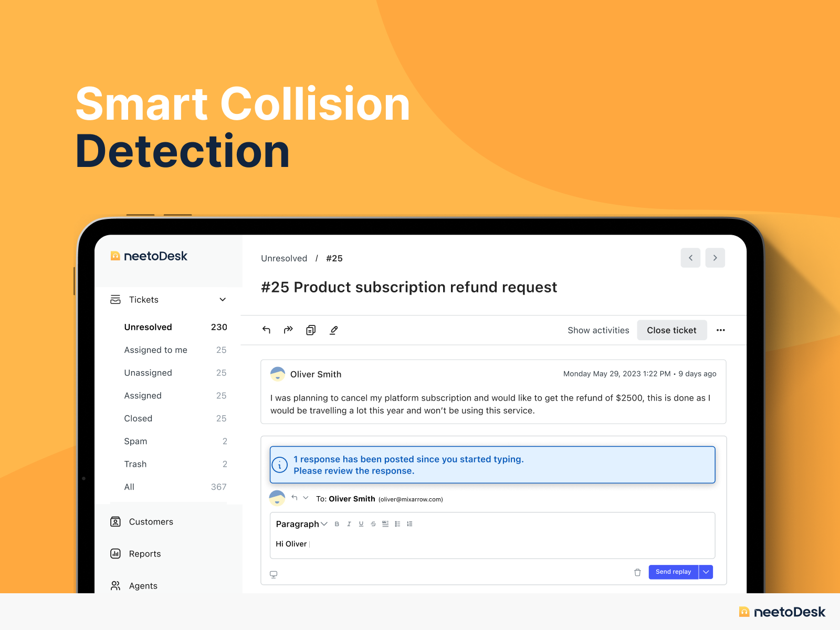Viewport: 840px width, 630px height.
Task: Open the more options ellipsis menu
Action: point(721,330)
